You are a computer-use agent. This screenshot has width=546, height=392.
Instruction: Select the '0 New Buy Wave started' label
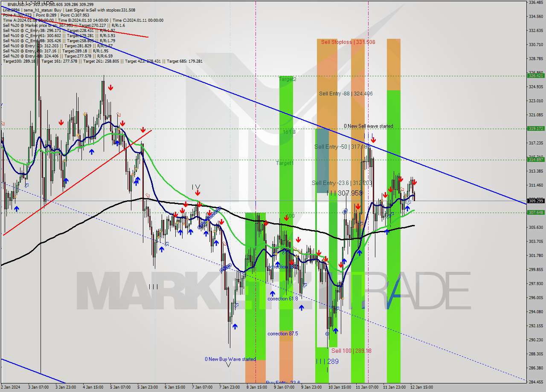point(230,359)
